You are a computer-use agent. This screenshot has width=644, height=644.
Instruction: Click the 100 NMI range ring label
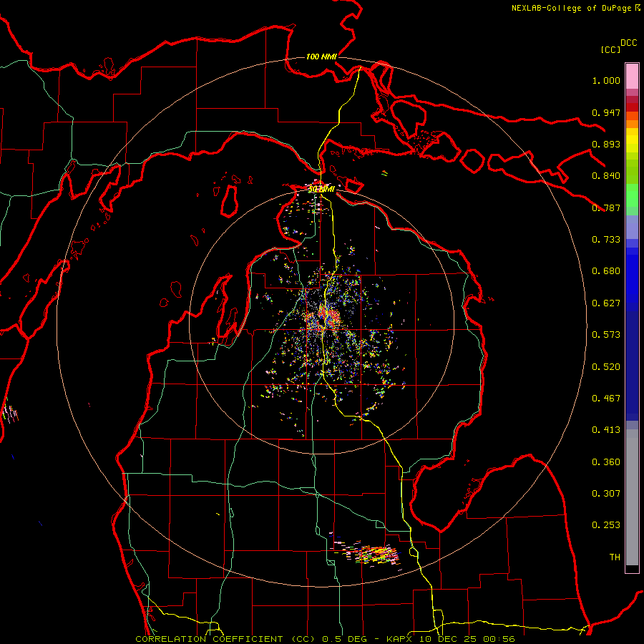tap(321, 57)
